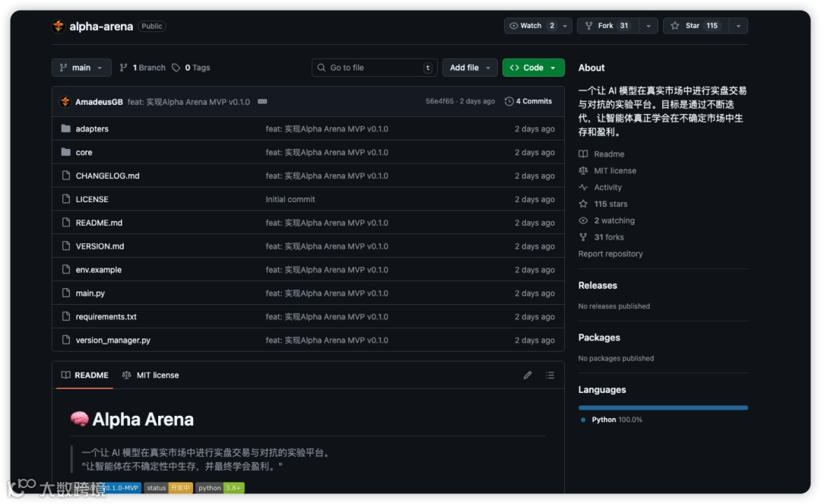Viewport: 821px width, 504px height.
Task: Click the repository owner avatar beside alpha-arena
Action: [x=58, y=26]
